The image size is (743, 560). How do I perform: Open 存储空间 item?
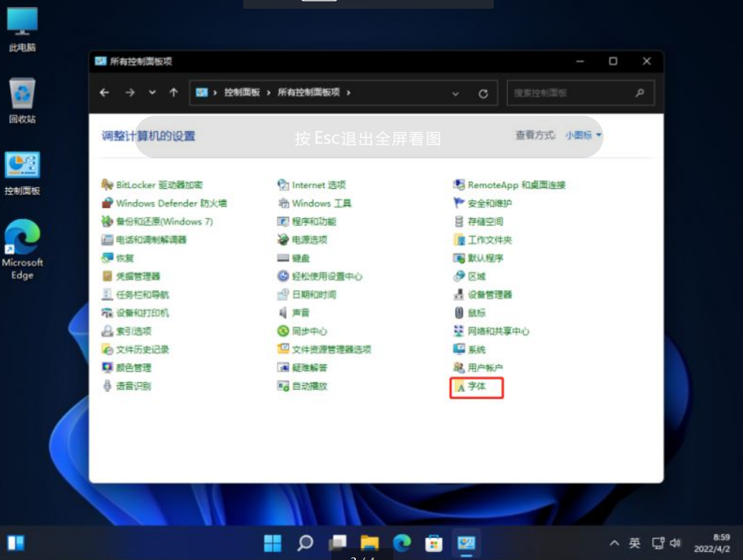point(478,221)
